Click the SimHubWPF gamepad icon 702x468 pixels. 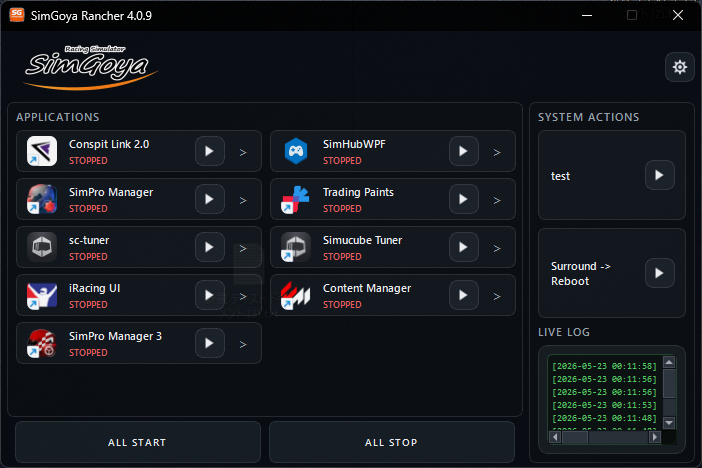coord(296,151)
